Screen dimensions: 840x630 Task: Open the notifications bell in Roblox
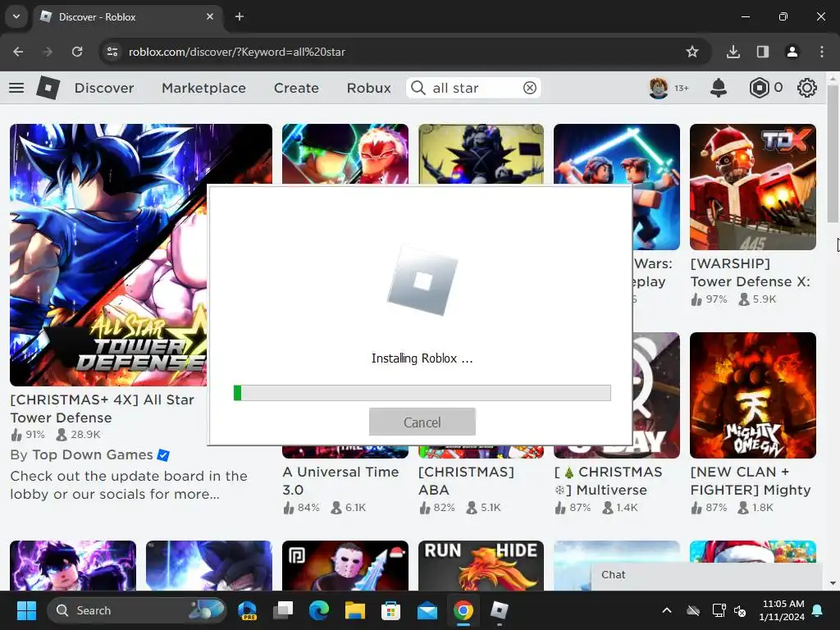[x=719, y=88]
